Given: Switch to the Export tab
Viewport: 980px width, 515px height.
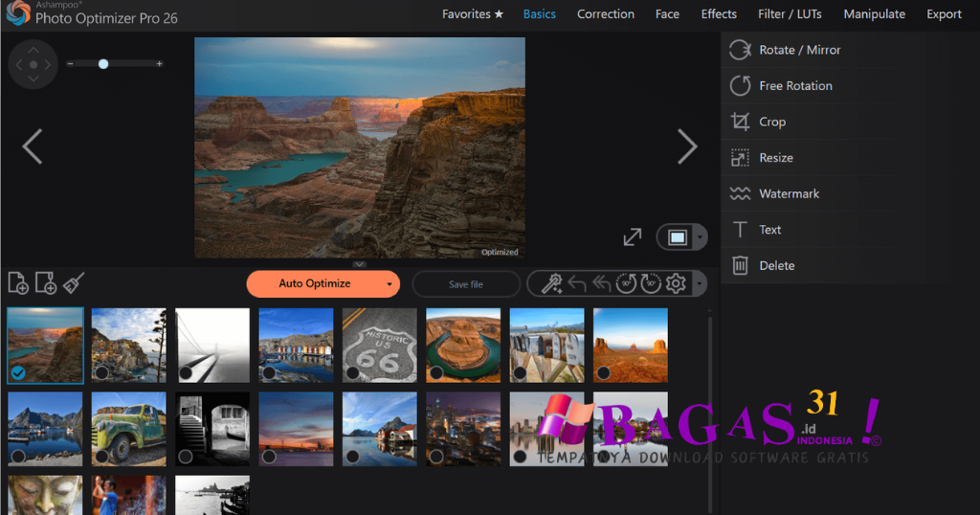Looking at the screenshot, I should [944, 13].
